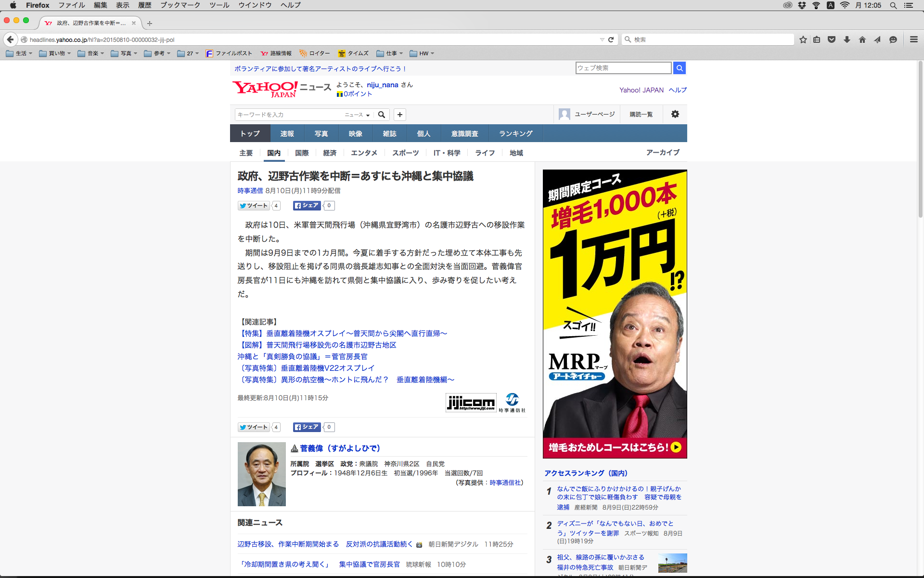Expand the 生活 bookmarks folder
924x578 pixels.
pos(19,53)
